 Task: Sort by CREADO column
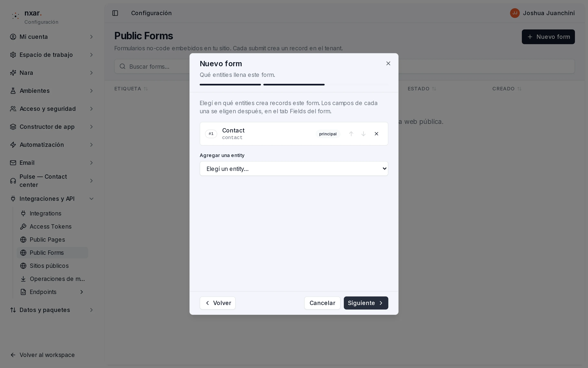pyautogui.click(x=507, y=89)
